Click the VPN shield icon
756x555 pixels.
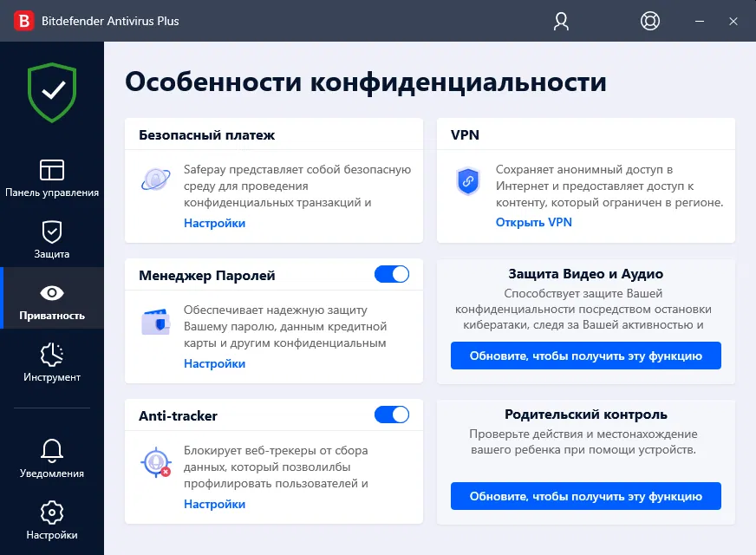[x=467, y=181]
